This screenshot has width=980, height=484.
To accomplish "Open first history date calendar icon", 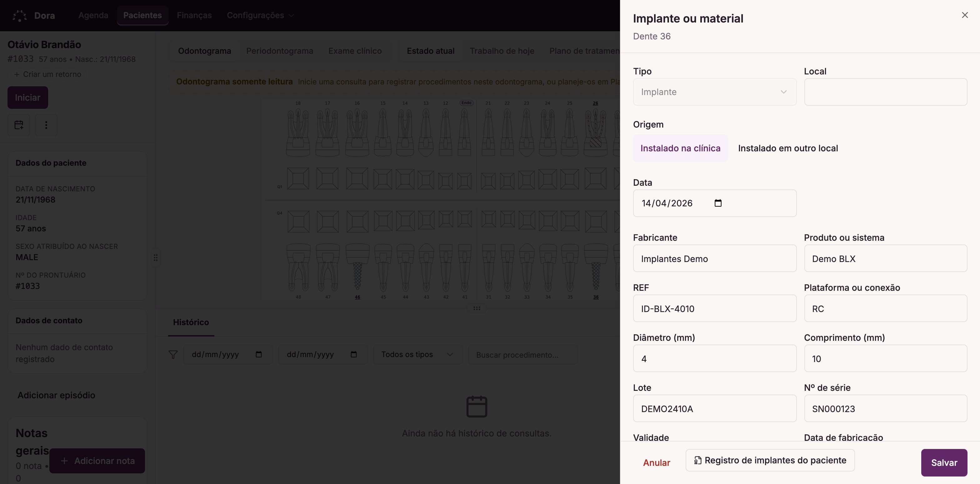I will coord(259,355).
